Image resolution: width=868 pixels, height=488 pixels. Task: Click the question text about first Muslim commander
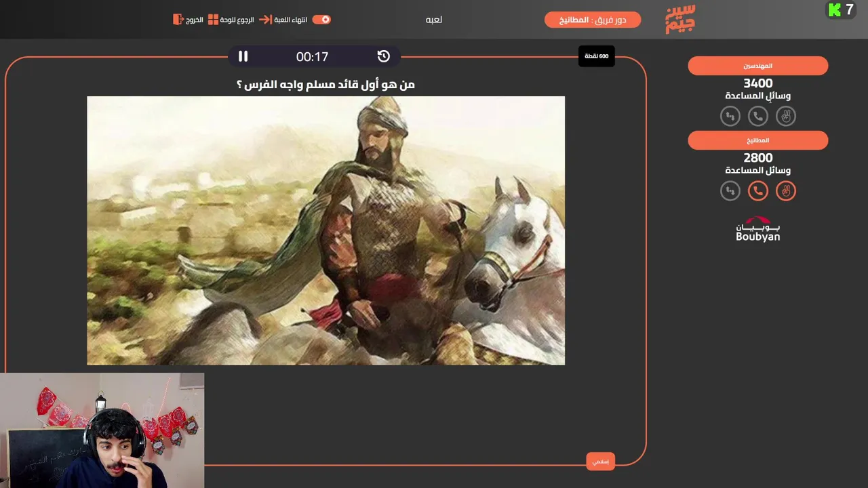tap(325, 84)
